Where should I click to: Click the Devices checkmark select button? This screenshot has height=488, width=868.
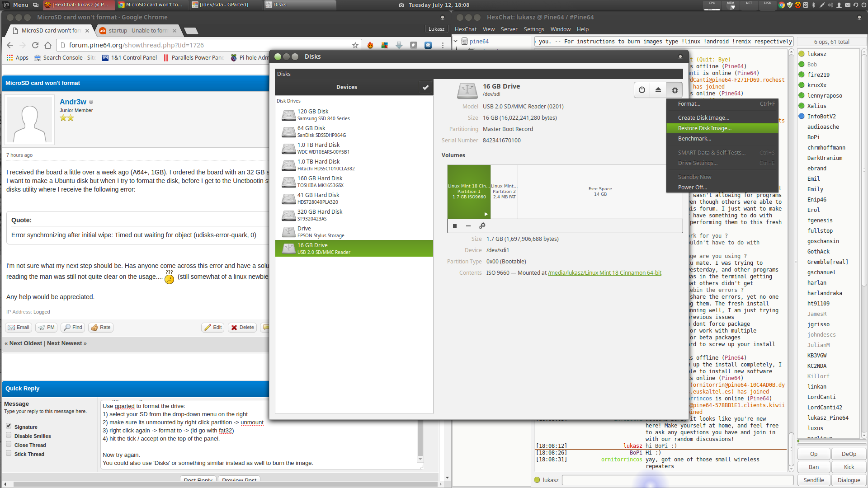[x=425, y=87]
